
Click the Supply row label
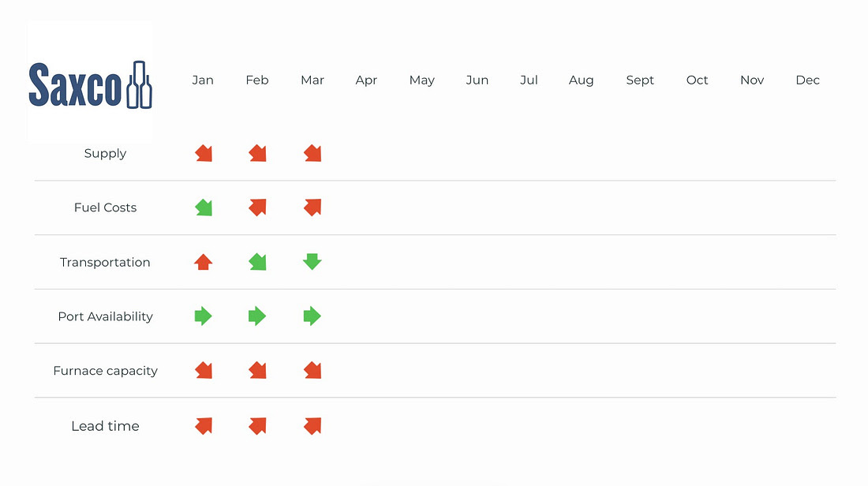pos(105,153)
